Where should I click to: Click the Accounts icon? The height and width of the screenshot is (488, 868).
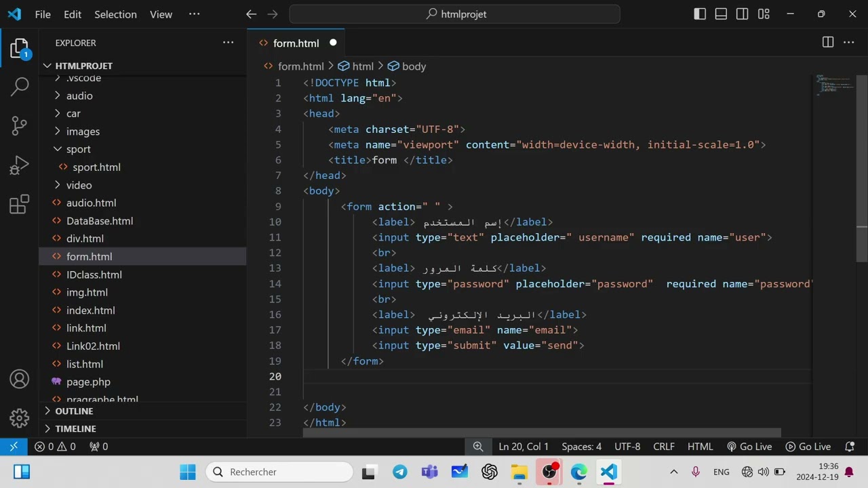click(20, 379)
